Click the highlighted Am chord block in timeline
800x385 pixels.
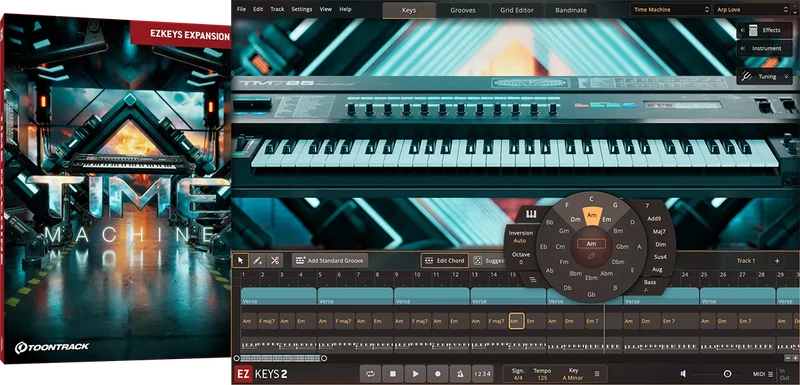pos(516,321)
